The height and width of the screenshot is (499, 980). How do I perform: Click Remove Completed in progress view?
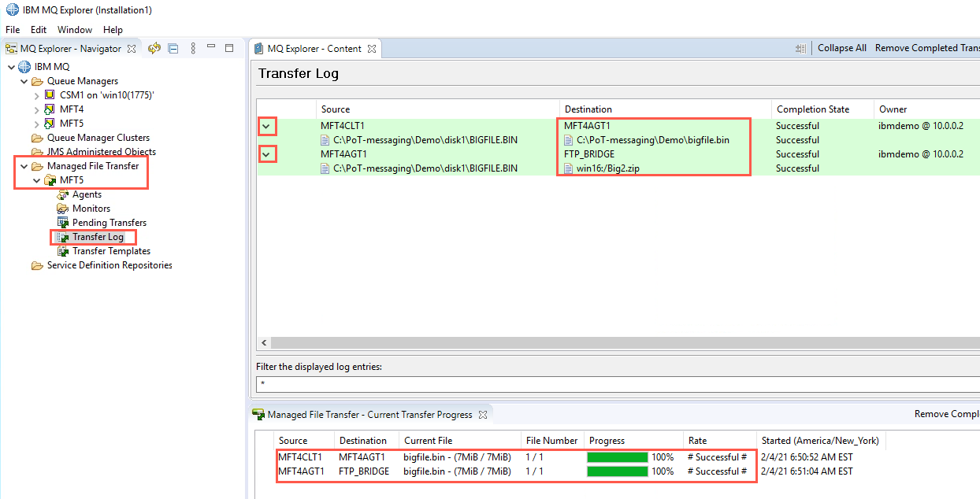point(947,414)
